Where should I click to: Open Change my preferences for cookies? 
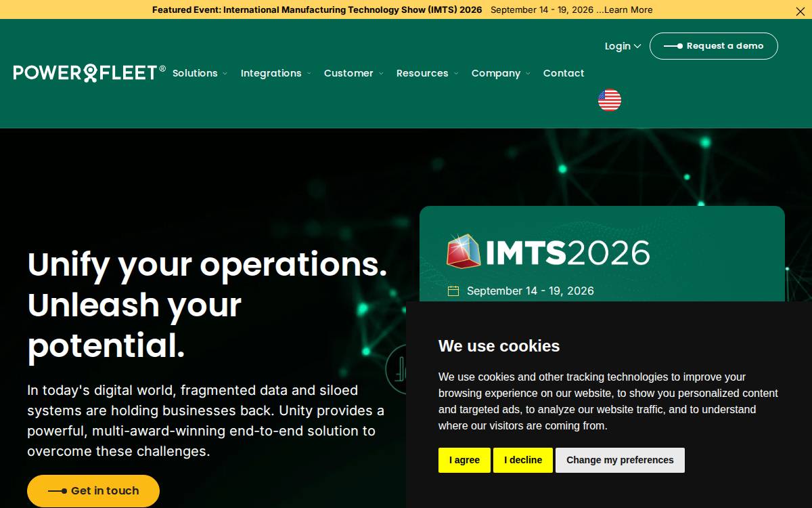[620, 460]
